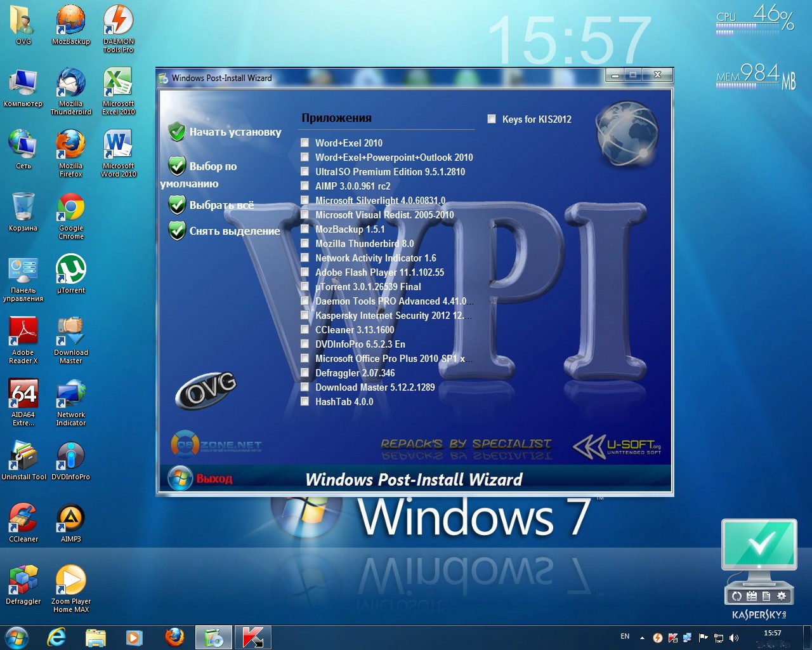
Task: Open MozBackup desktop shortcut
Action: coord(71,25)
